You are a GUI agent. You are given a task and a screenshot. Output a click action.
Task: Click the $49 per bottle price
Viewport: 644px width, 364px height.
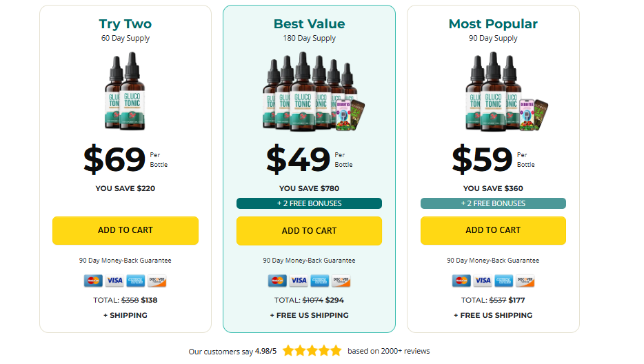[x=299, y=159]
